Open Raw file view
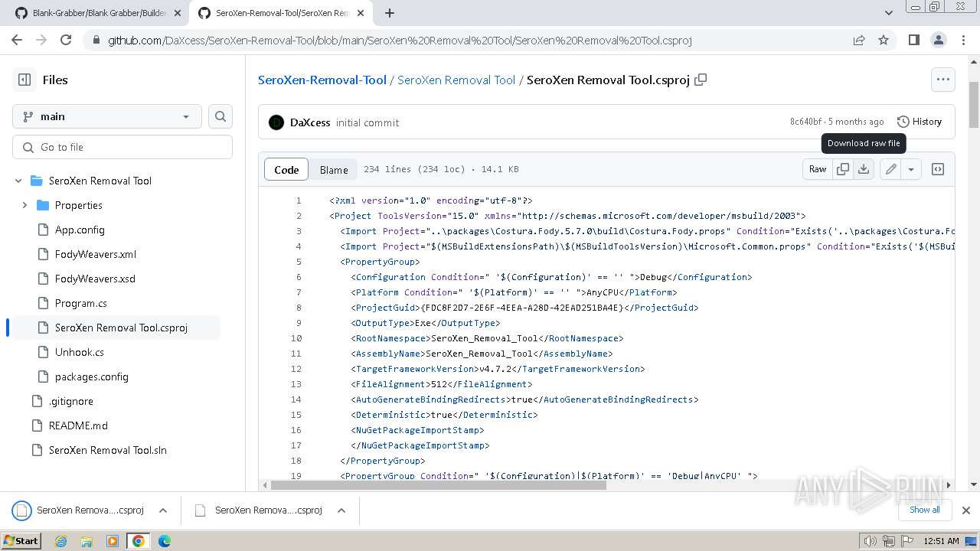This screenshot has height=551, width=980. (x=818, y=169)
